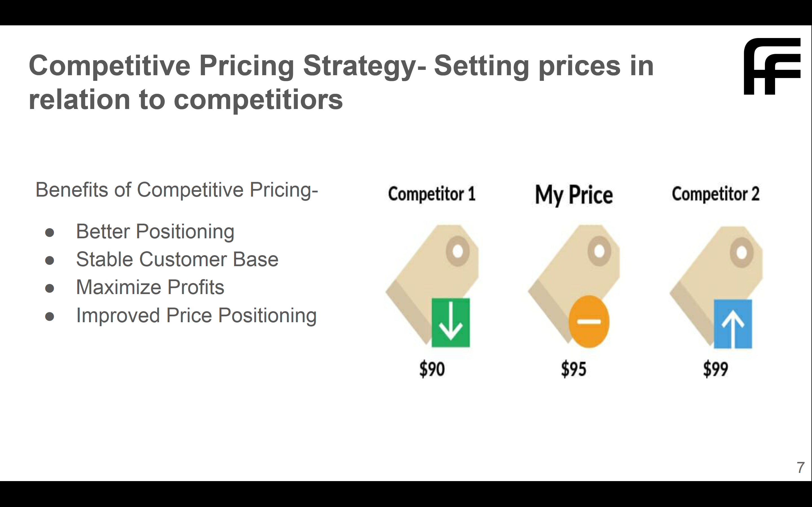Screen dimensions: 812x507
Task: Click the 'Competitor 2' label
Action: 715,194
